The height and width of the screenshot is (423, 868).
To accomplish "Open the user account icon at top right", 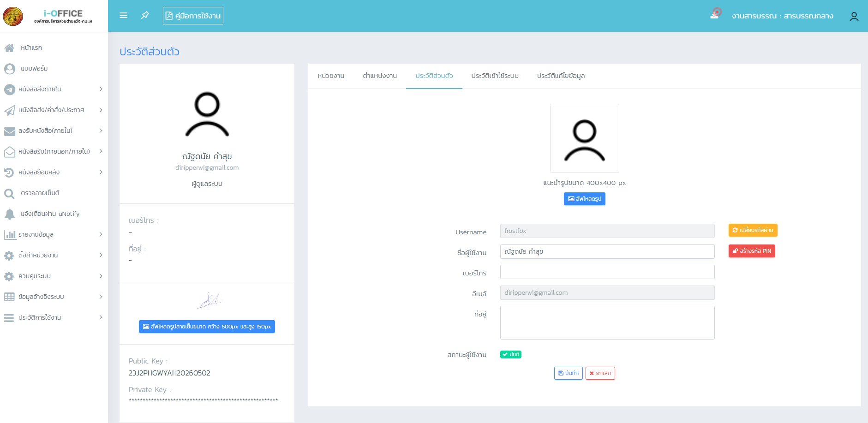I will (854, 16).
